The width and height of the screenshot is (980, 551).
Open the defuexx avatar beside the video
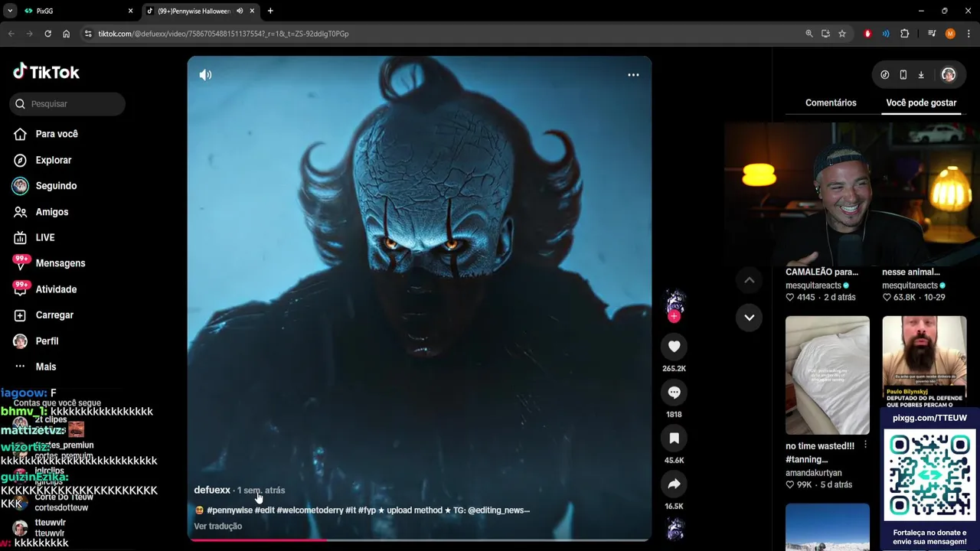[675, 301]
